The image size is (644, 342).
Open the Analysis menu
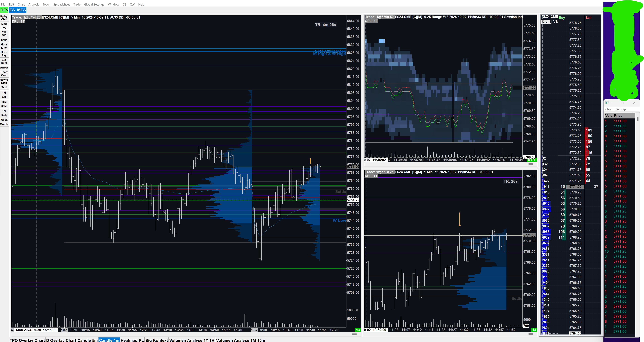point(34,5)
